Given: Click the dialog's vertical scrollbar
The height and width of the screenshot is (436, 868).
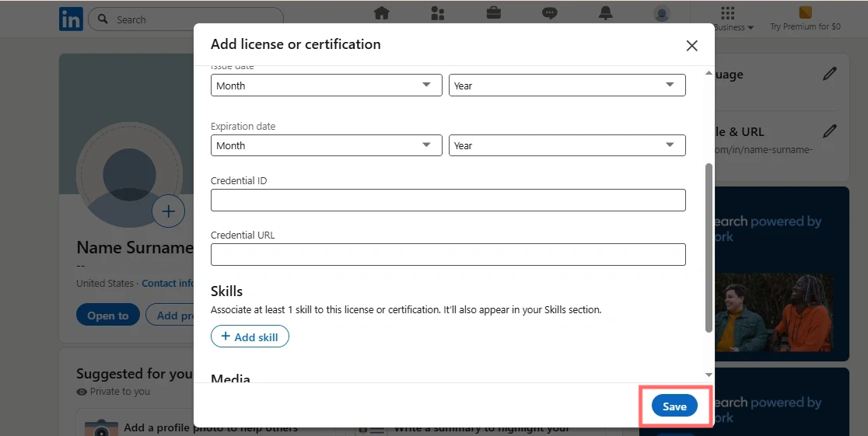Looking at the screenshot, I should point(709,247).
